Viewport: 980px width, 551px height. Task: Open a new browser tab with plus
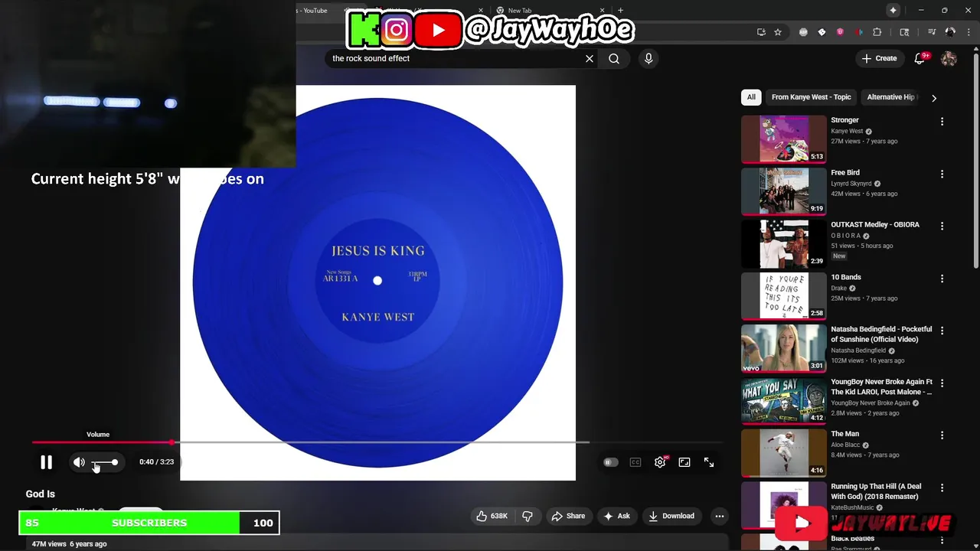click(620, 11)
